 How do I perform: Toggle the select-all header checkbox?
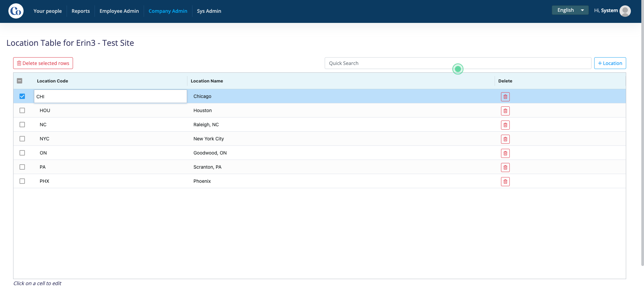tap(20, 81)
